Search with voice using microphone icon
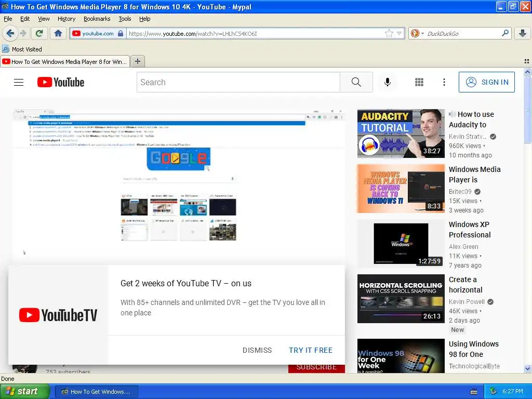532x399 pixels. [388, 82]
